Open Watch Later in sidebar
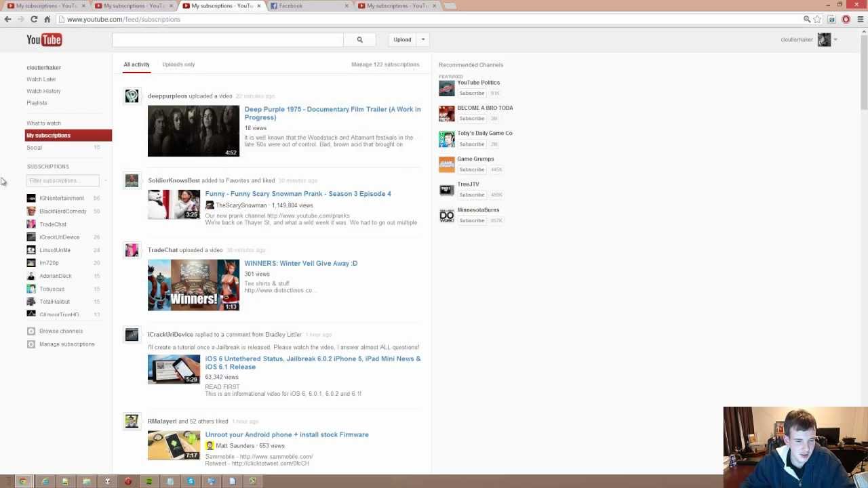The image size is (868, 488). pos(41,79)
